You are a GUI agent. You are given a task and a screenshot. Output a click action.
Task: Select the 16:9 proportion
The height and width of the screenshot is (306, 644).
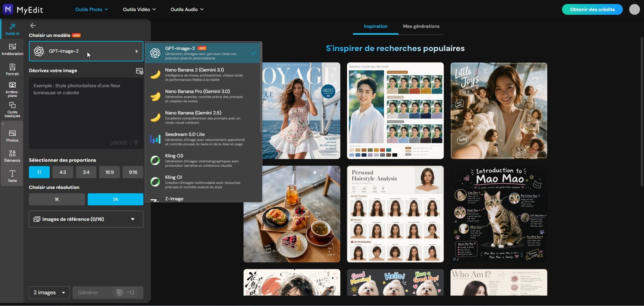[110, 172]
